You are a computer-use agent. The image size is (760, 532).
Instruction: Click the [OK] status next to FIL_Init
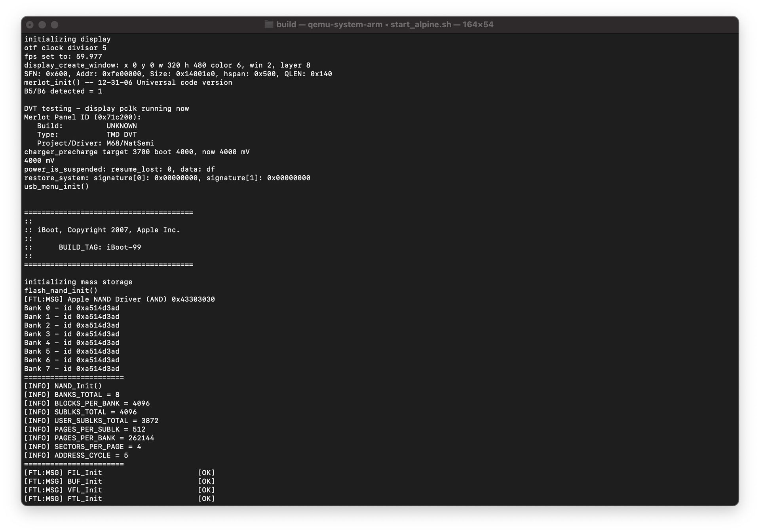(x=206, y=473)
